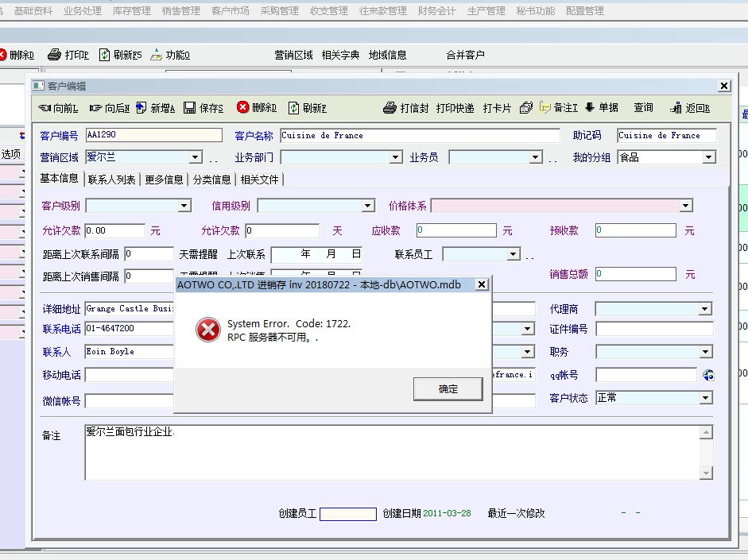Click the 打信封 print envelope icon
This screenshot has width=748, height=560.
390,108
